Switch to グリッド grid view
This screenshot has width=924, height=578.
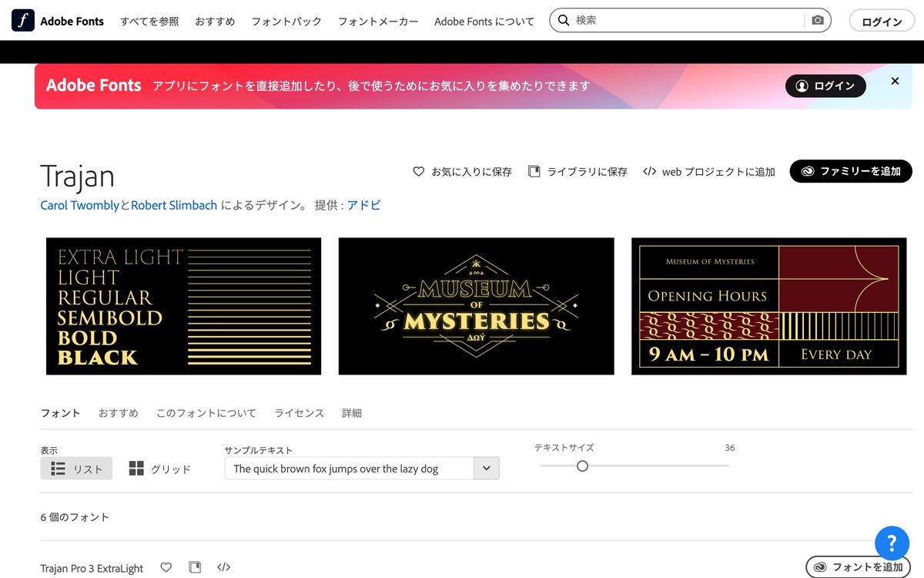pos(159,469)
